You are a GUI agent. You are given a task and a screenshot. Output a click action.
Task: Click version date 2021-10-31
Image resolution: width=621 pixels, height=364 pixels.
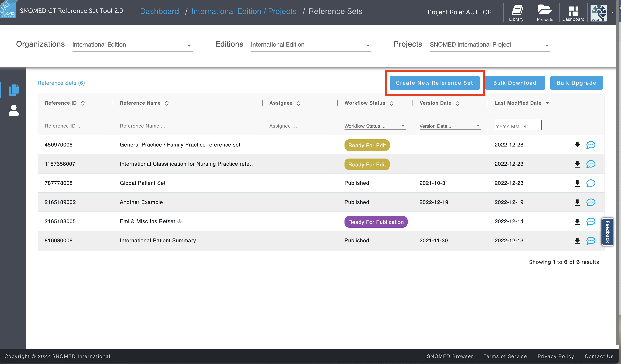pos(434,183)
